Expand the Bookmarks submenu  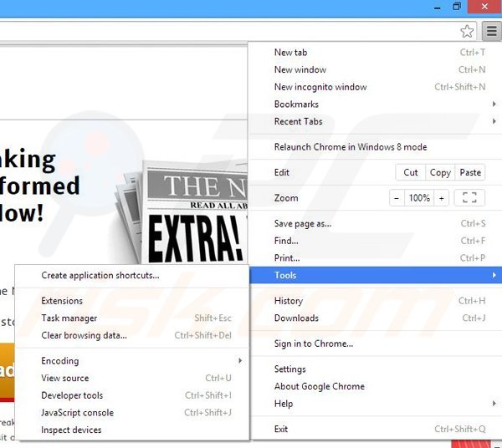click(x=376, y=104)
